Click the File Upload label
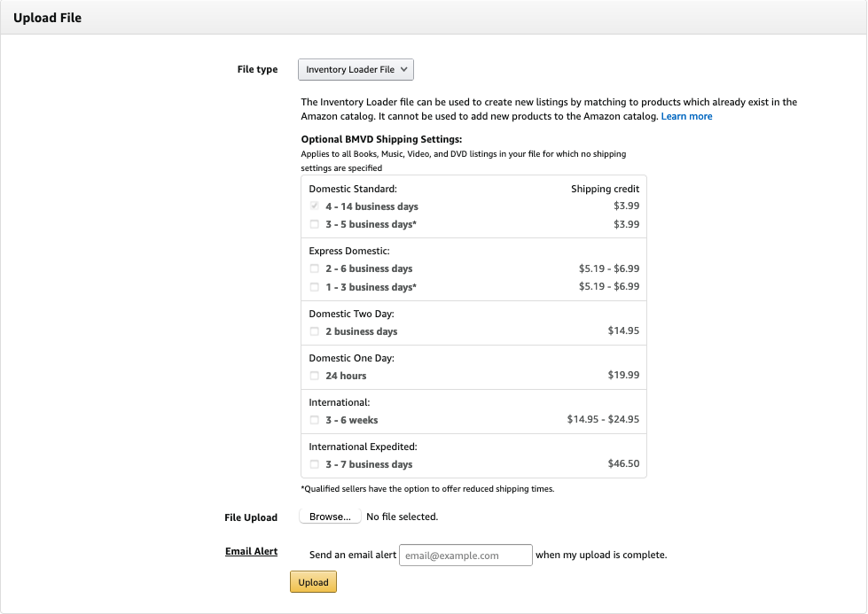 click(251, 517)
